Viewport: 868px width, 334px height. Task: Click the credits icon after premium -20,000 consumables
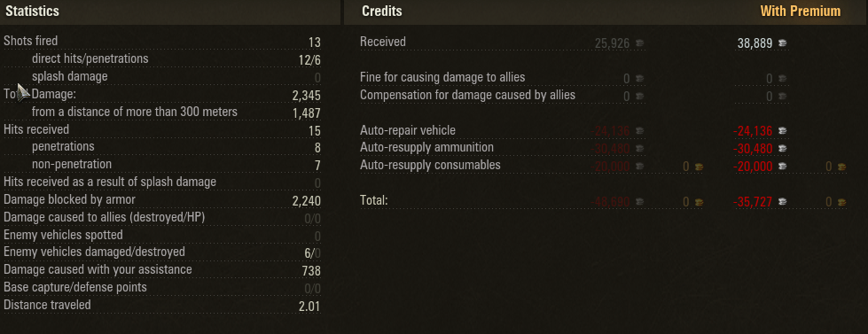[783, 167]
